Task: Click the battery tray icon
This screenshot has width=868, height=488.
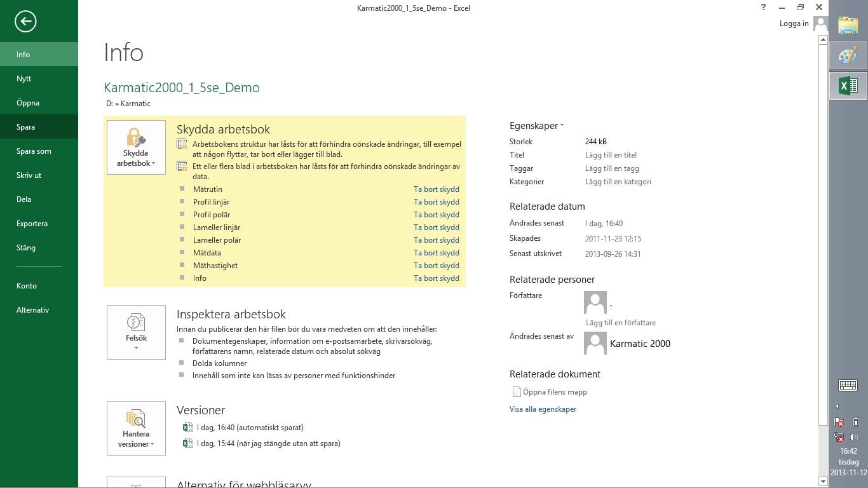Action: tap(855, 422)
